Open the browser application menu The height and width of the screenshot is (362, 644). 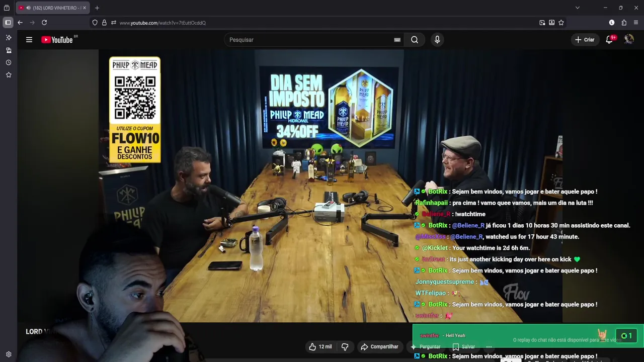[x=636, y=23]
